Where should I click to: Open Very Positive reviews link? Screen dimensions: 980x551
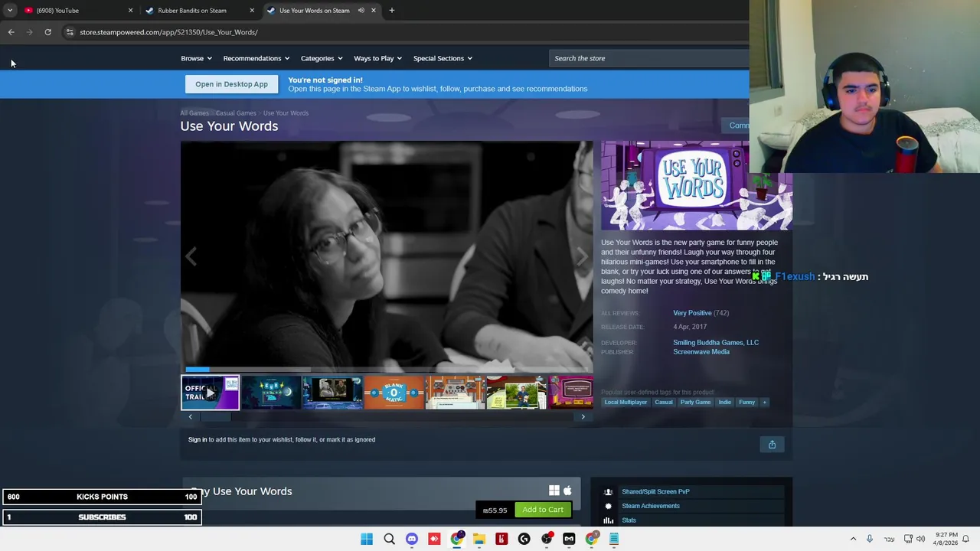click(692, 313)
